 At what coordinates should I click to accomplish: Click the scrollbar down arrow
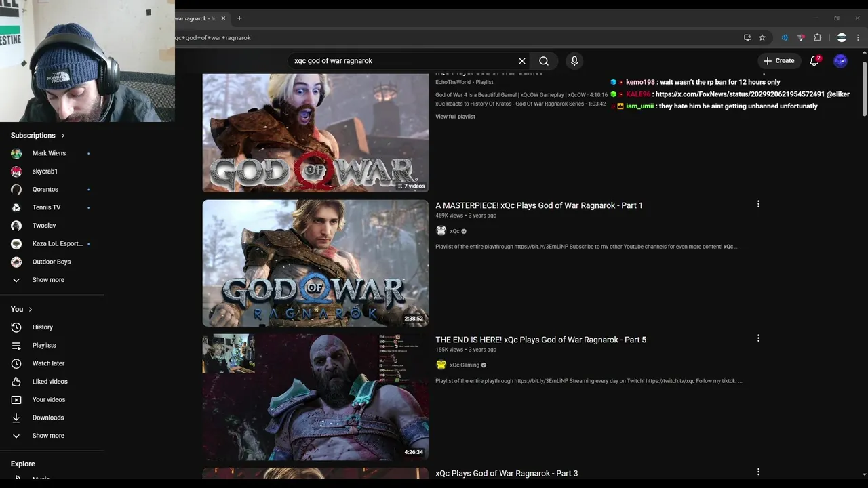[x=864, y=475]
